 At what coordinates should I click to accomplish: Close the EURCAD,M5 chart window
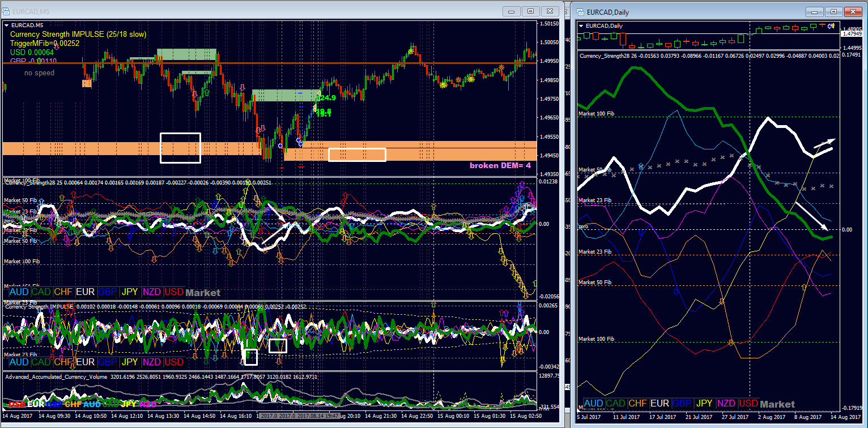point(549,11)
